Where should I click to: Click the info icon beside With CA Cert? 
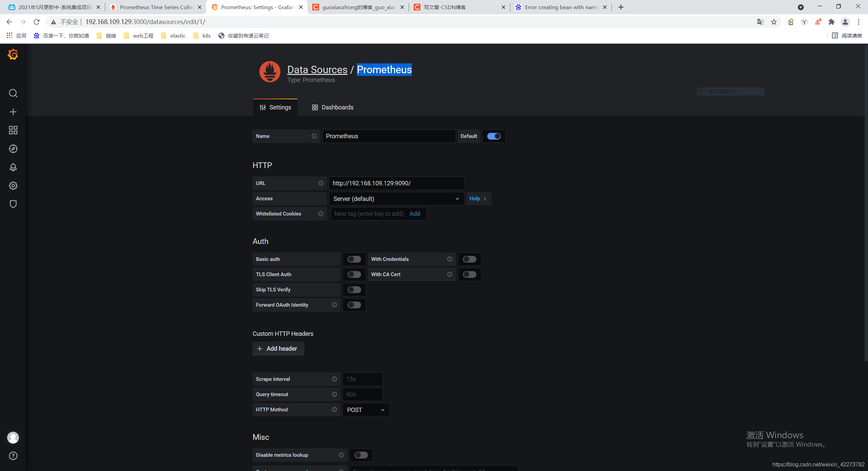(x=450, y=274)
